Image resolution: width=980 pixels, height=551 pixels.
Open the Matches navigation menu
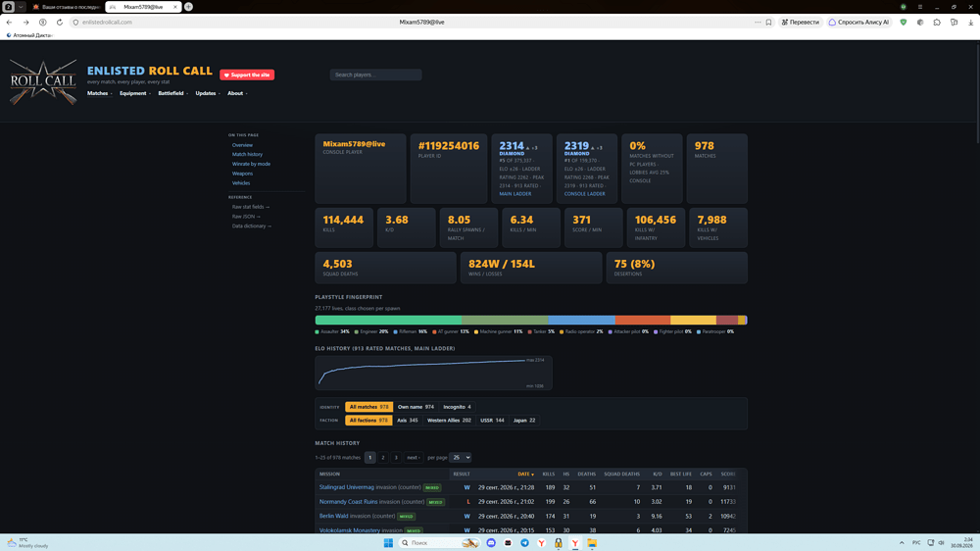point(99,93)
